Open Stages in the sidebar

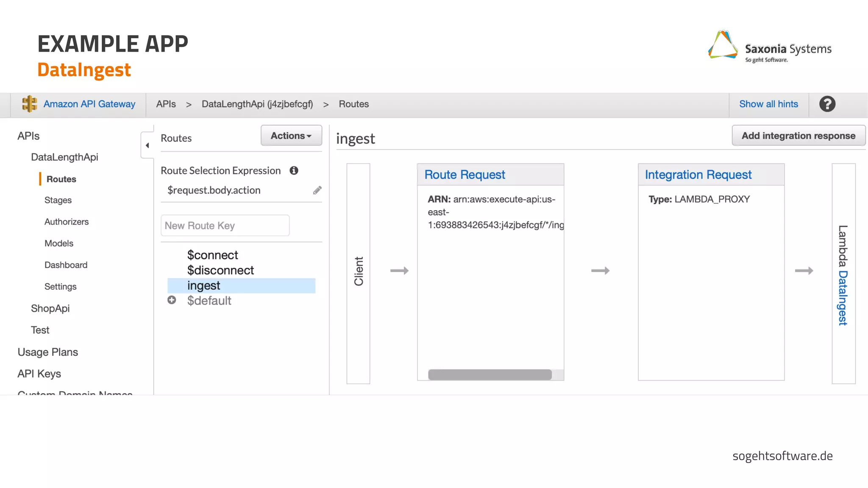coord(58,200)
